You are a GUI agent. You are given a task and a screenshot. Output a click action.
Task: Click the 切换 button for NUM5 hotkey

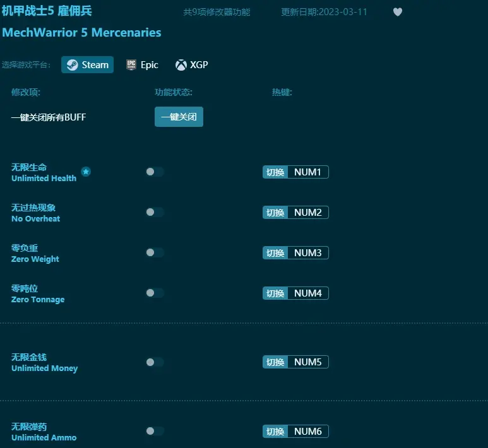coord(275,362)
